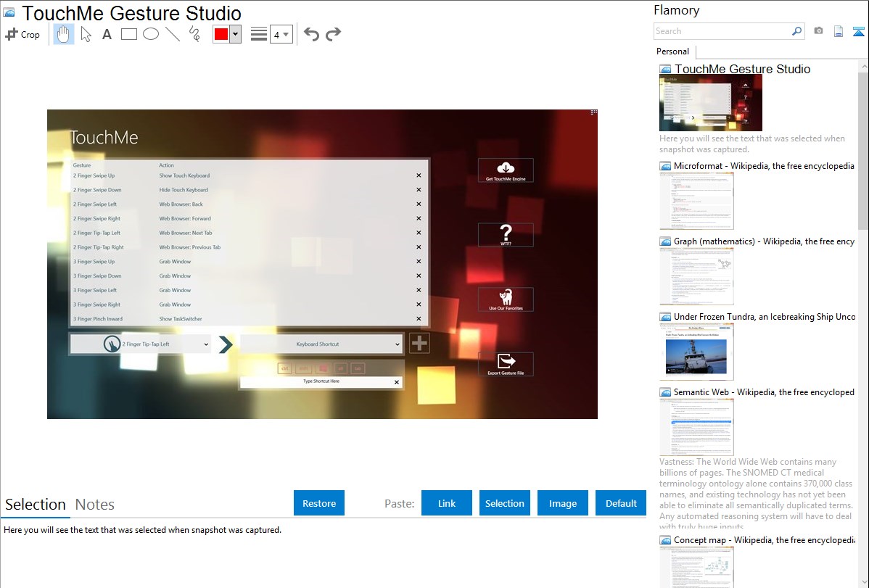Redo the last undone action
Viewport: 869px width, 588px height.
[333, 34]
